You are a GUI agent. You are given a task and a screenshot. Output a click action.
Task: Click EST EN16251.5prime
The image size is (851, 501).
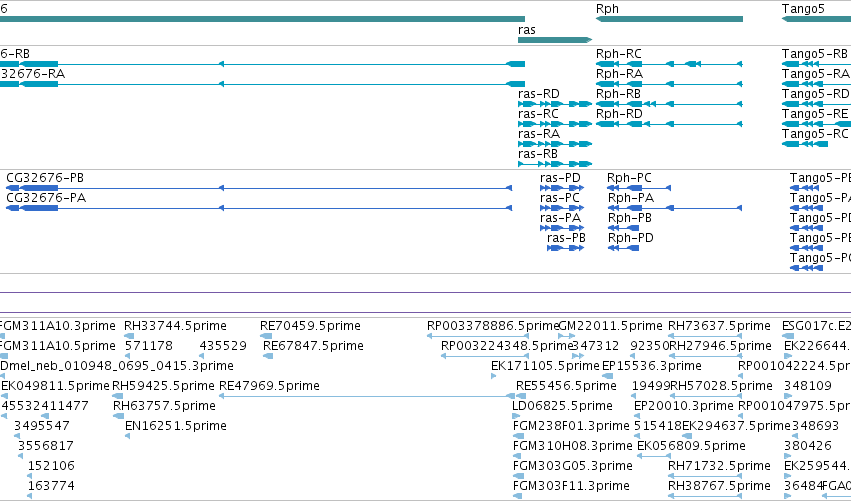point(128,436)
